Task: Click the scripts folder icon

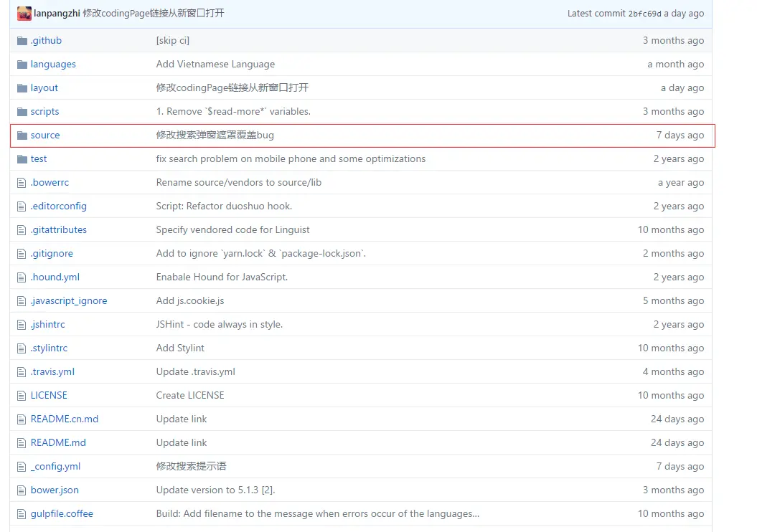Action: click(x=22, y=111)
